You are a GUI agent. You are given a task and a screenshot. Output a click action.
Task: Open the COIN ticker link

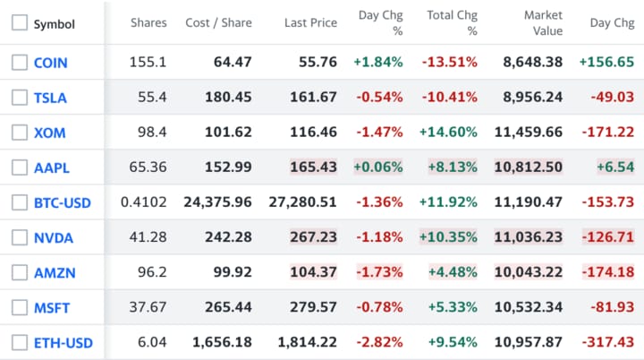tap(50, 63)
